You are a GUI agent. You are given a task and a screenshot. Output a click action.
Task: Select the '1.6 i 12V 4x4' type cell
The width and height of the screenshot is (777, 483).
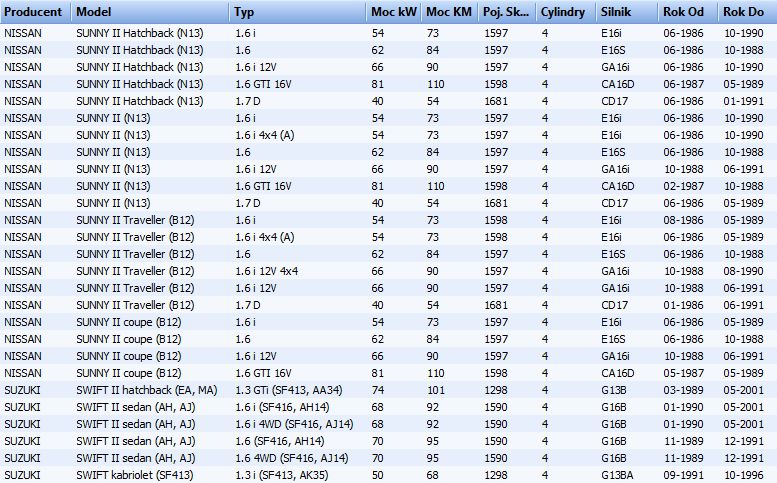(267, 271)
